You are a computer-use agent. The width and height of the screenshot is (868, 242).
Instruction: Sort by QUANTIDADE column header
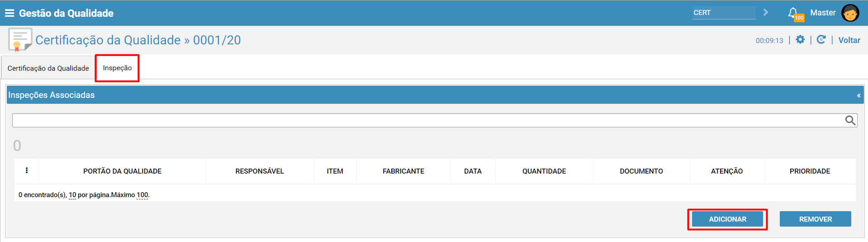click(544, 171)
